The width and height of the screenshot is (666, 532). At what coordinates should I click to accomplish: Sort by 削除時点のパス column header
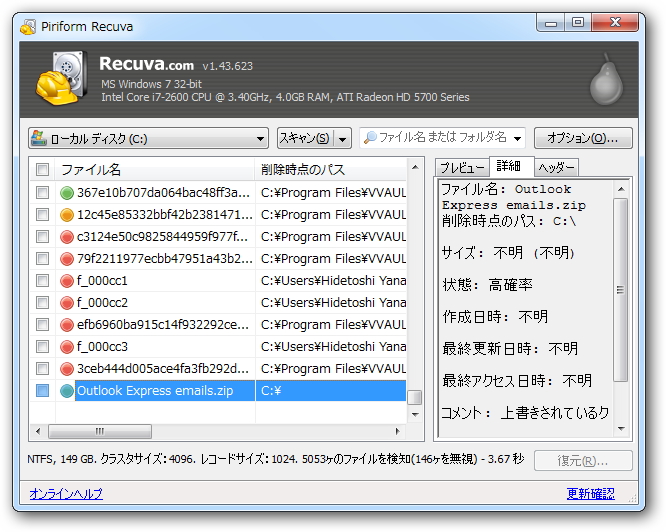[331, 170]
